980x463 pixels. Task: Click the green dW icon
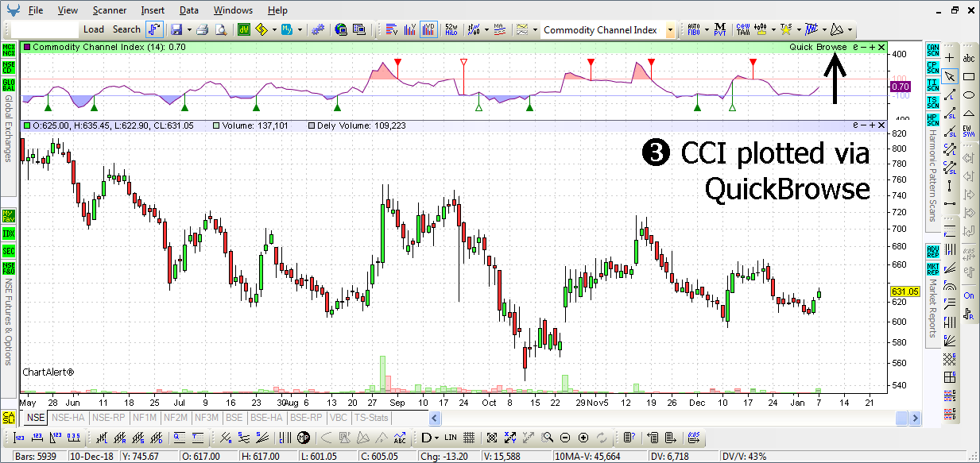pos(244,29)
